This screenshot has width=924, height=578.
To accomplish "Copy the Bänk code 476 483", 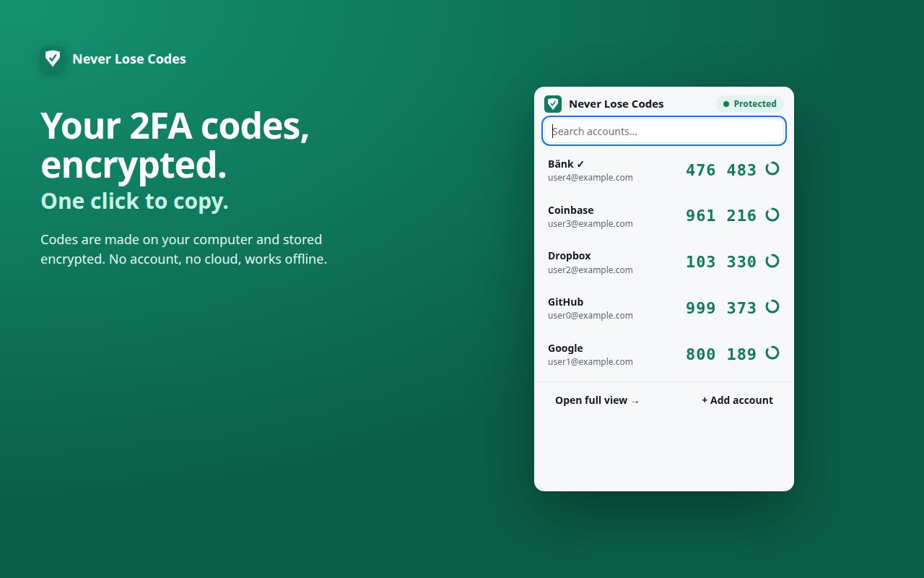I will pyautogui.click(x=721, y=170).
